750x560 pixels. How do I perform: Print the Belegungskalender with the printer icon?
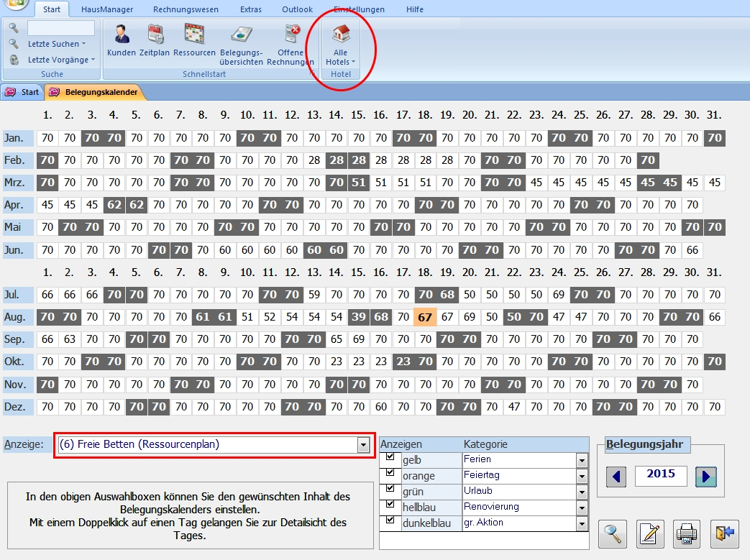point(687,533)
